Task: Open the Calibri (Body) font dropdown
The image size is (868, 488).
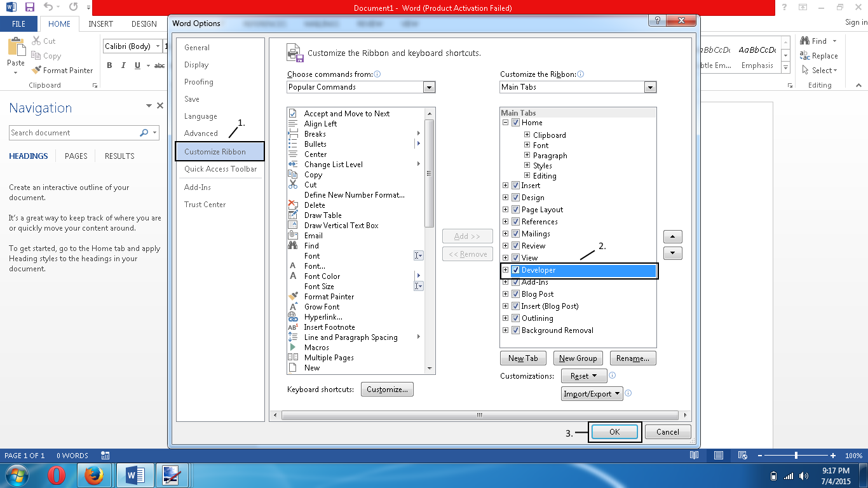Action: pyautogui.click(x=158, y=46)
